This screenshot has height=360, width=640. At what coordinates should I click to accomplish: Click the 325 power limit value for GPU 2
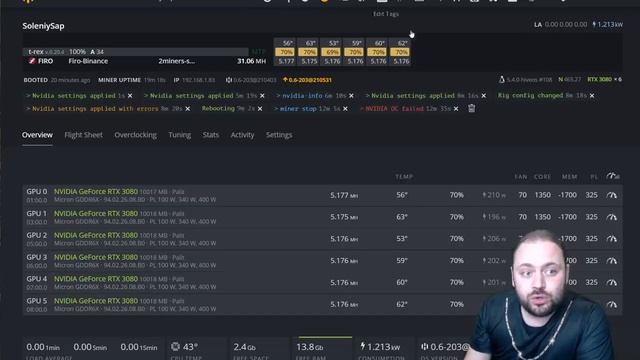(x=591, y=239)
